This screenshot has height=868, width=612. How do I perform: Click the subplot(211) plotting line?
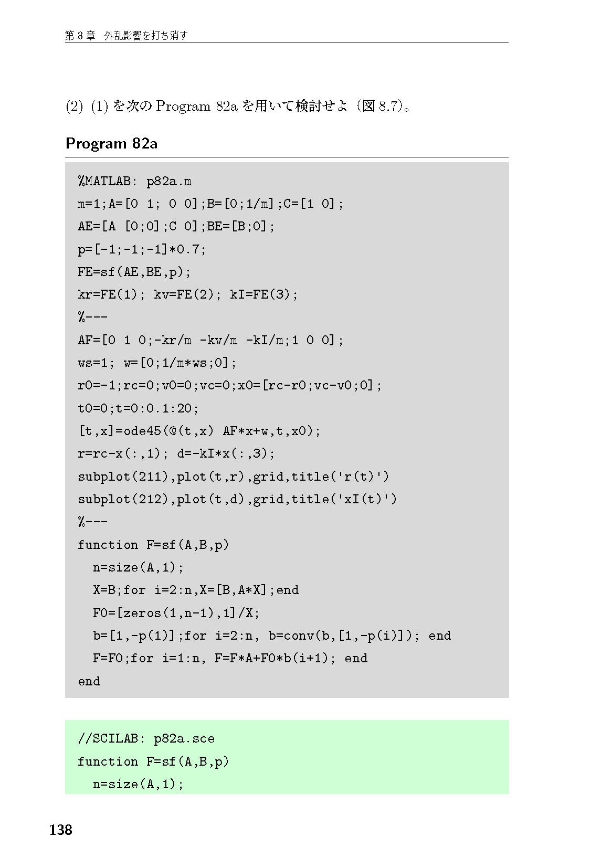click(234, 477)
